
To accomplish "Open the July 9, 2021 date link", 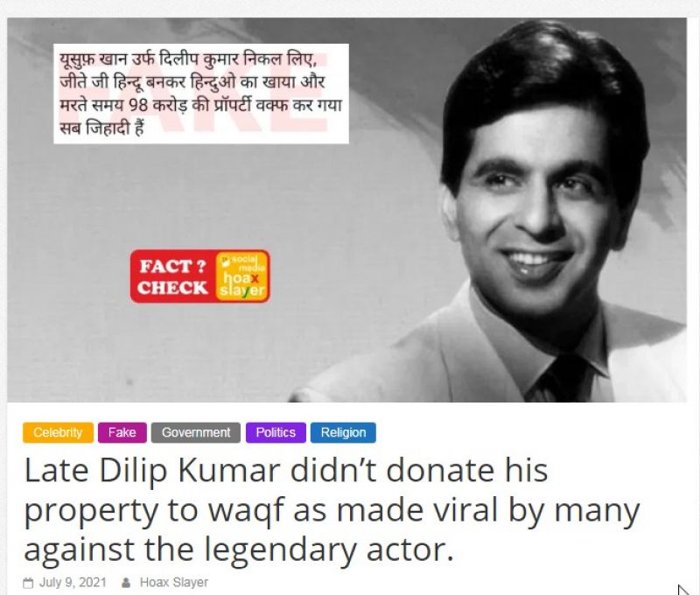I will point(73,583).
